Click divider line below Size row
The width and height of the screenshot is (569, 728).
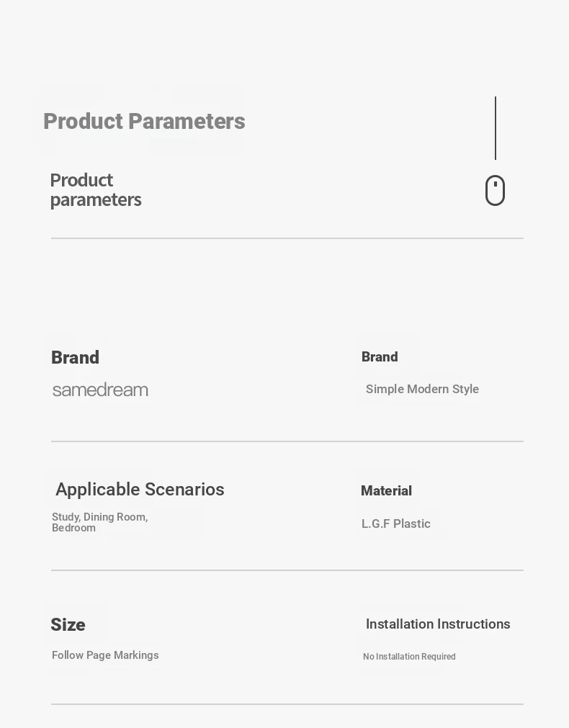(287, 704)
